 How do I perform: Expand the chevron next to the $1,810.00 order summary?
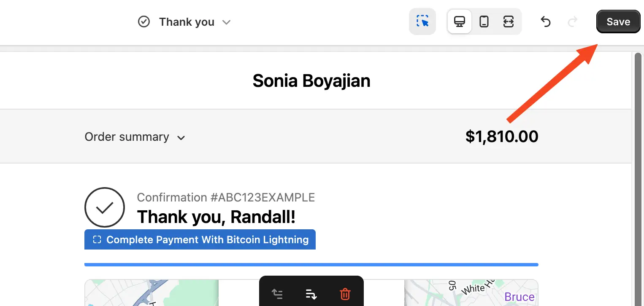(x=181, y=137)
